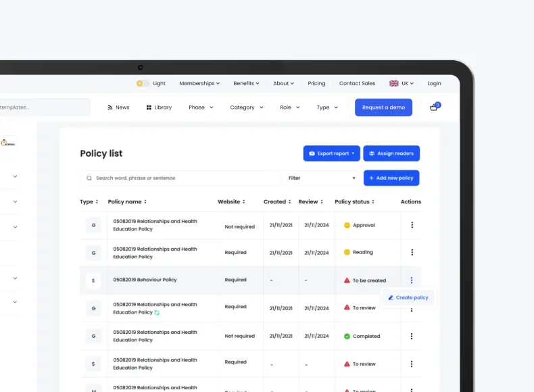Click Assign readers button
The width and height of the screenshot is (534, 392).
[x=391, y=153]
